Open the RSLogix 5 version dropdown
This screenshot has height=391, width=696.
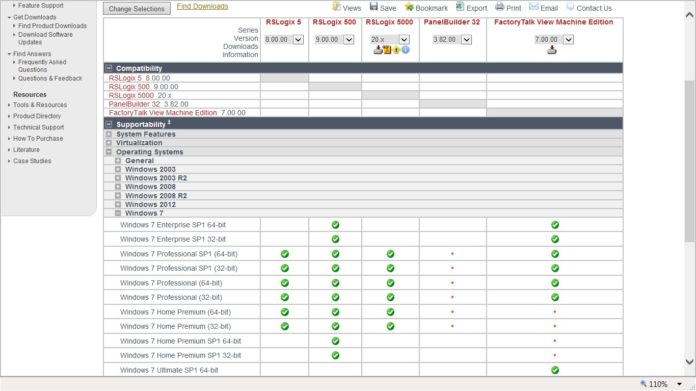coord(298,39)
